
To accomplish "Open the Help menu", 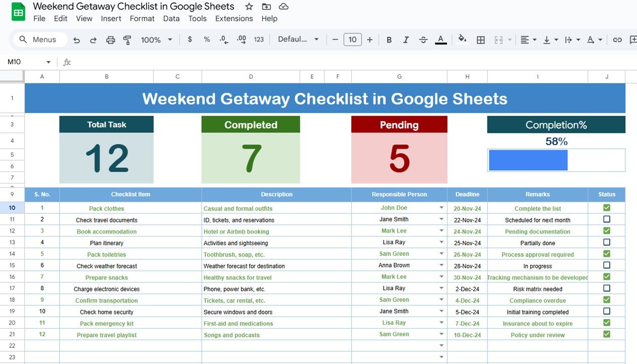I will coord(269,19).
